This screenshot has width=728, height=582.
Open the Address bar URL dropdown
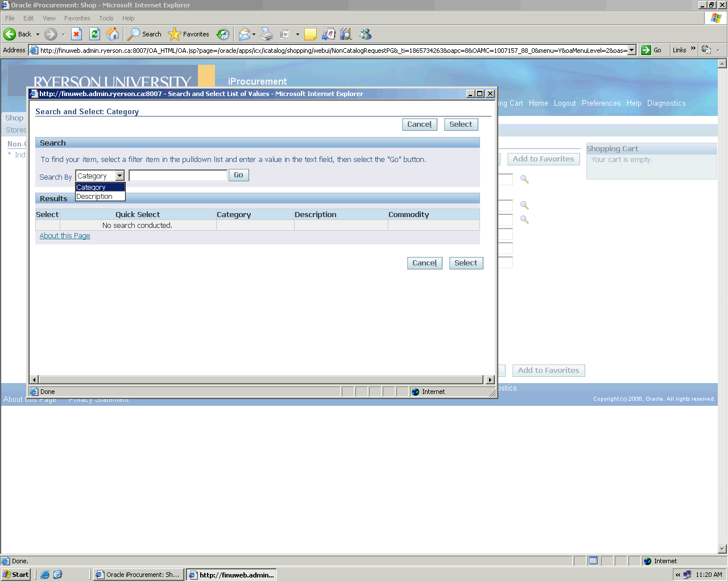tap(631, 50)
